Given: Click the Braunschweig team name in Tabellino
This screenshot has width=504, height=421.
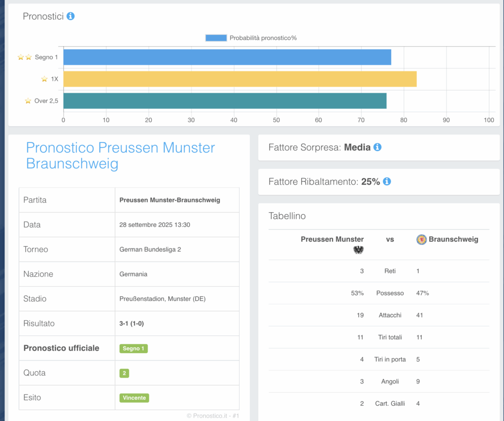Looking at the screenshot, I should pos(453,239).
